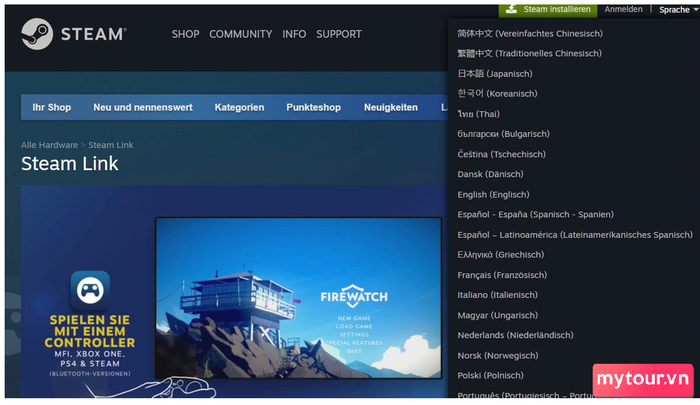Viewport: 700px width, 405px height.
Task: Open the Kategorien tab
Action: pos(239,107)
